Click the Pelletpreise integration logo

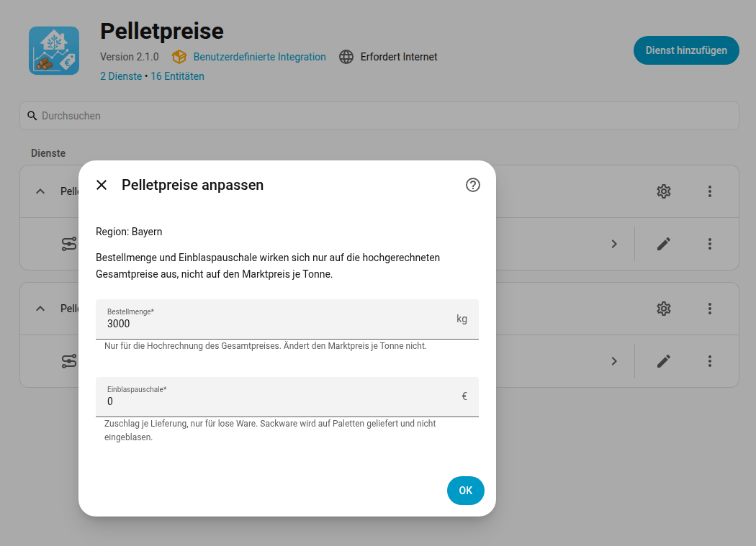pos(54,50)
